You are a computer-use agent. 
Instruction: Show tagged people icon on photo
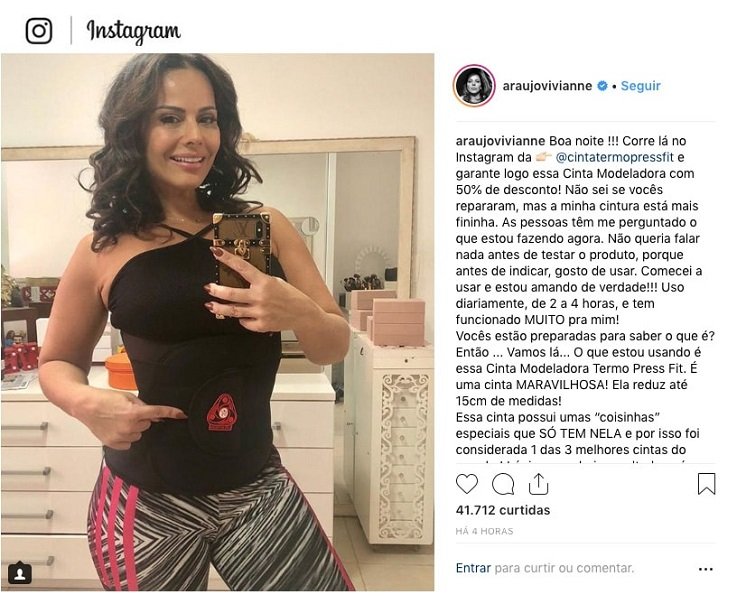coord(20,574)
